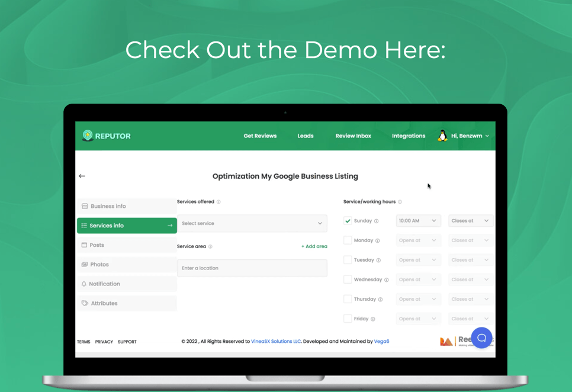Open the blue chat bubble widget
Viewport: 572px width, 392px height.
[481, 338]
